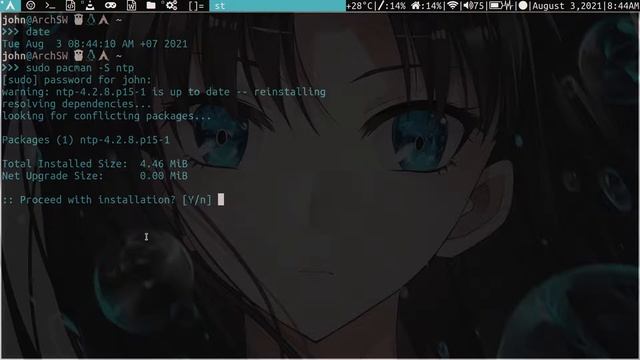The width and height of the screenshot is (640, 360).
Task: Click the 'resolving dependencies...' line
Action: pyautogui.click(x=76, y=104)
